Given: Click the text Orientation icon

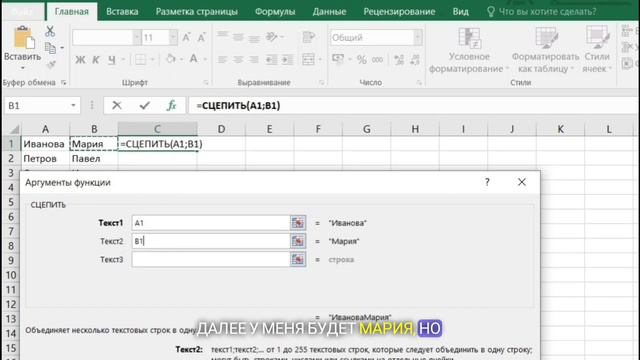Looking at the screenshot, I should tap(272, 37).
